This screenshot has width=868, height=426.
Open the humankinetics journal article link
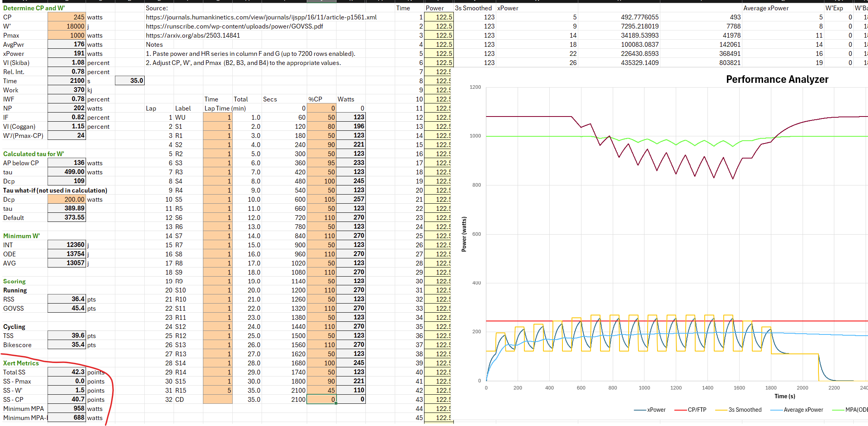click(x=261, y=17)
